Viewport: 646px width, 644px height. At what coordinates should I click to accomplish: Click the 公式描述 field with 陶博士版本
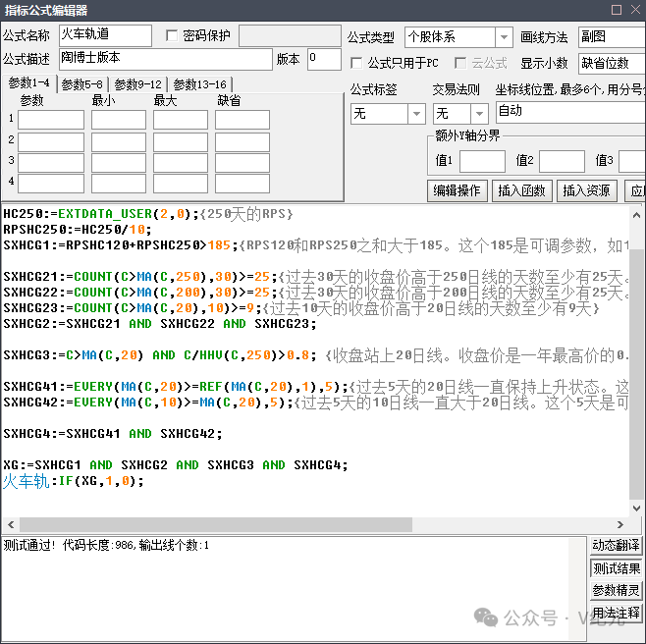(x=166, y=59)
